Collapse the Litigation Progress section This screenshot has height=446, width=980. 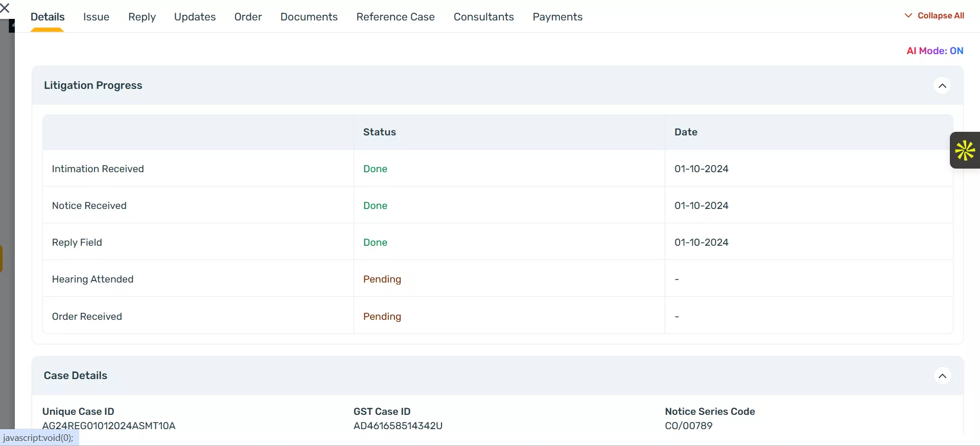click(x=942, y=86)
